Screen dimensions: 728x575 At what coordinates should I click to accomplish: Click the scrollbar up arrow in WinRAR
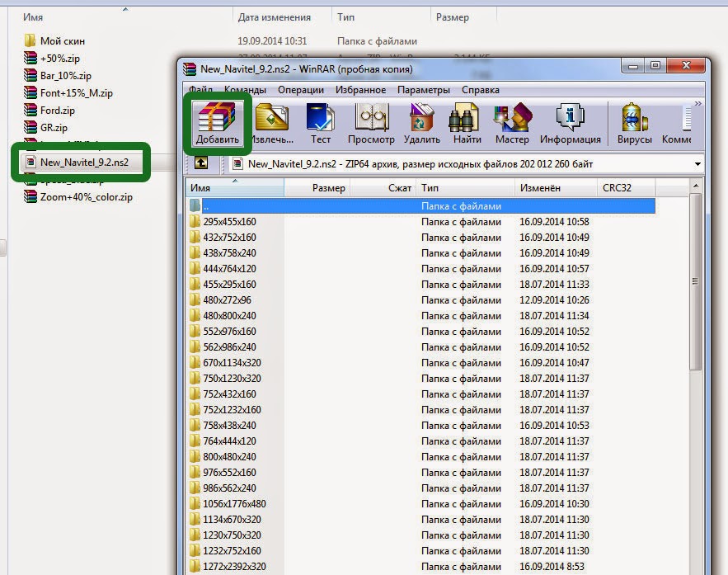coord(695,186)
